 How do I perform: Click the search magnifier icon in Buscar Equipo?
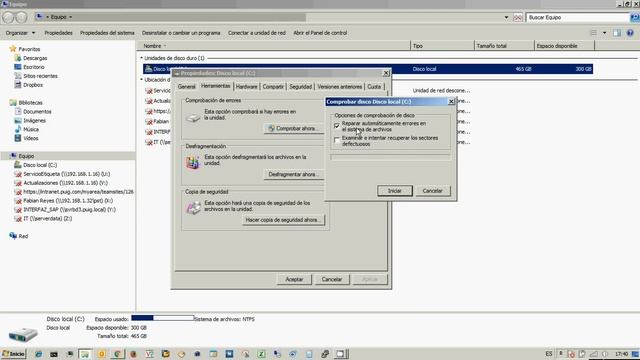click(x=635, y=17)
